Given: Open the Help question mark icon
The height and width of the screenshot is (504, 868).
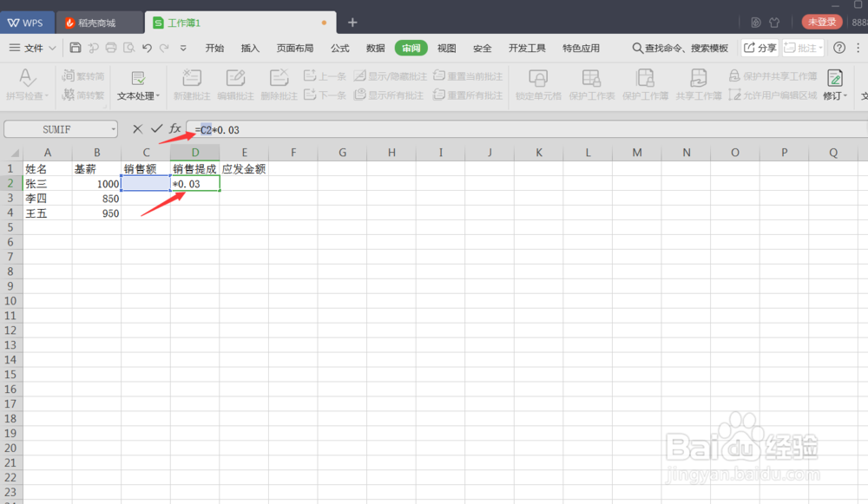Looking at the screenshot, I should (839, 48).
